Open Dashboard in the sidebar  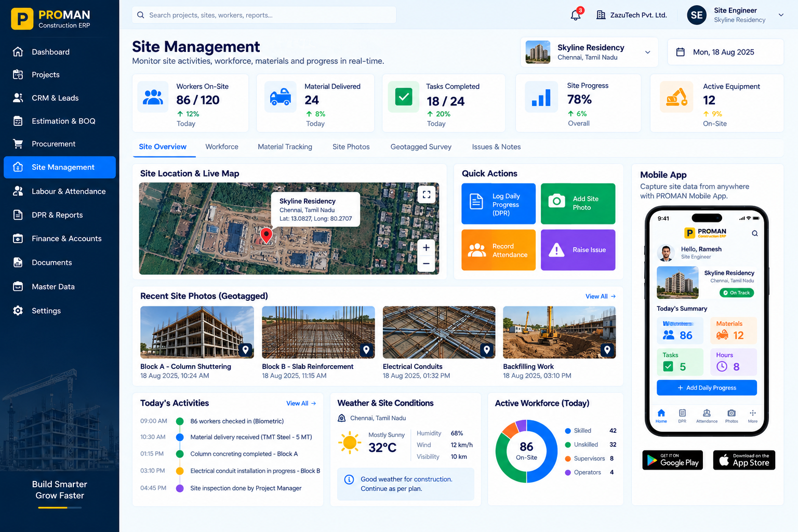coord(60,52)
